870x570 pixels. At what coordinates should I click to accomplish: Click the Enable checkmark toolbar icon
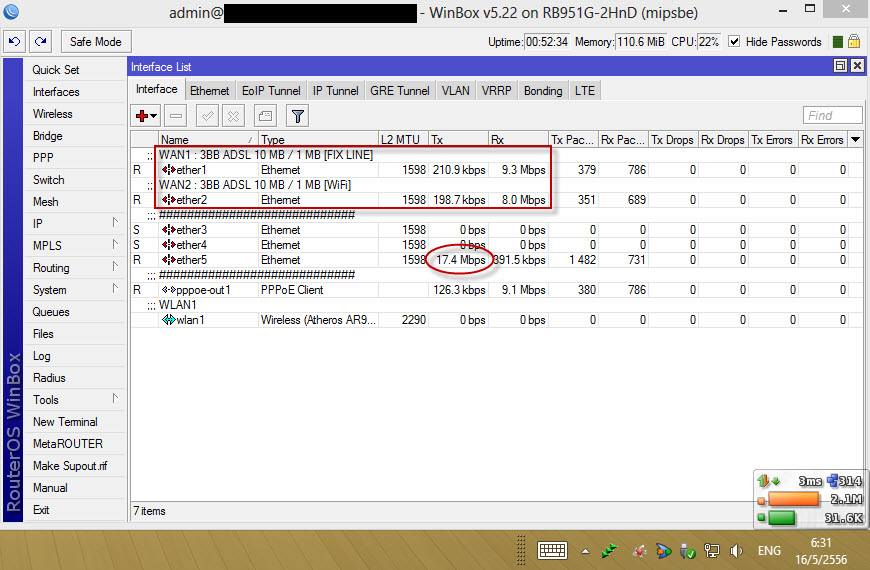point(208,116)
